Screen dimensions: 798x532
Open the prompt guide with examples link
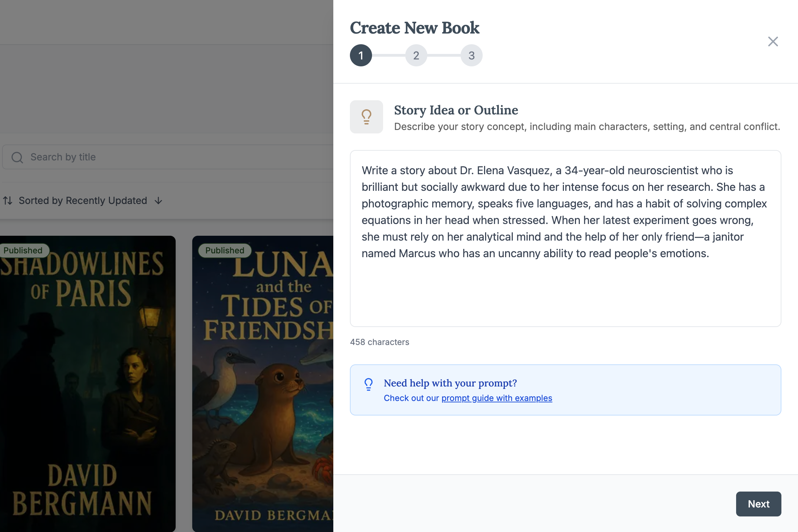(x=497, y=398)
